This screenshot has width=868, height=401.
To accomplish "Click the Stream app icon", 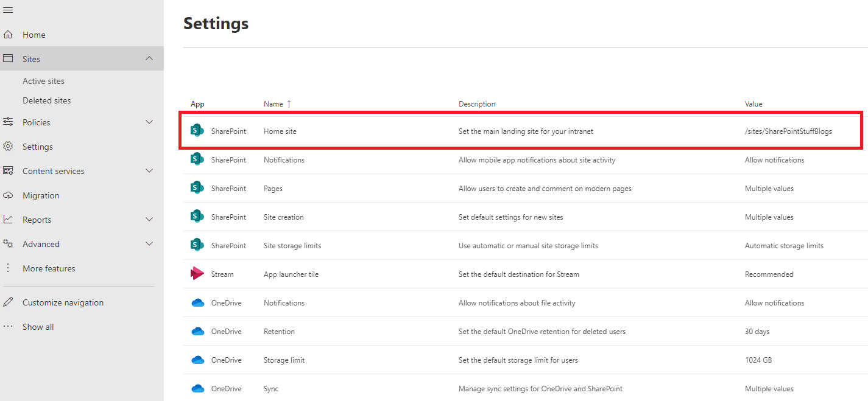I will point(196,274).
